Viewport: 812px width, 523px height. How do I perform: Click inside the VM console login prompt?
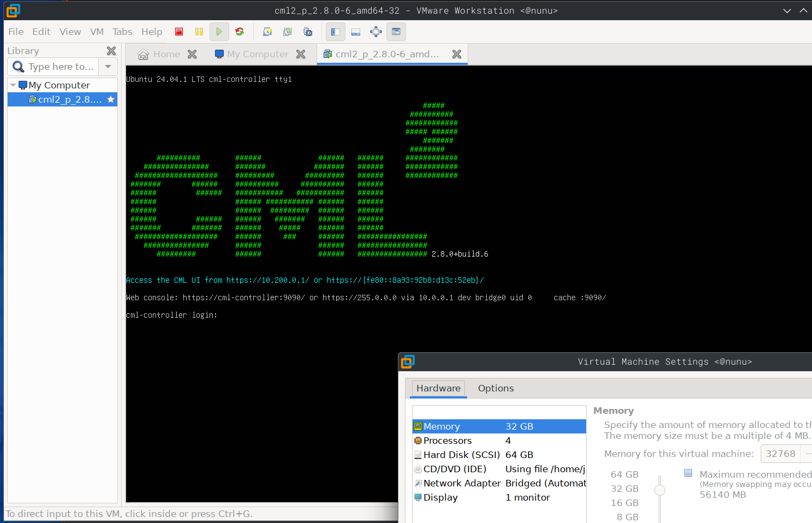point(172,315)
